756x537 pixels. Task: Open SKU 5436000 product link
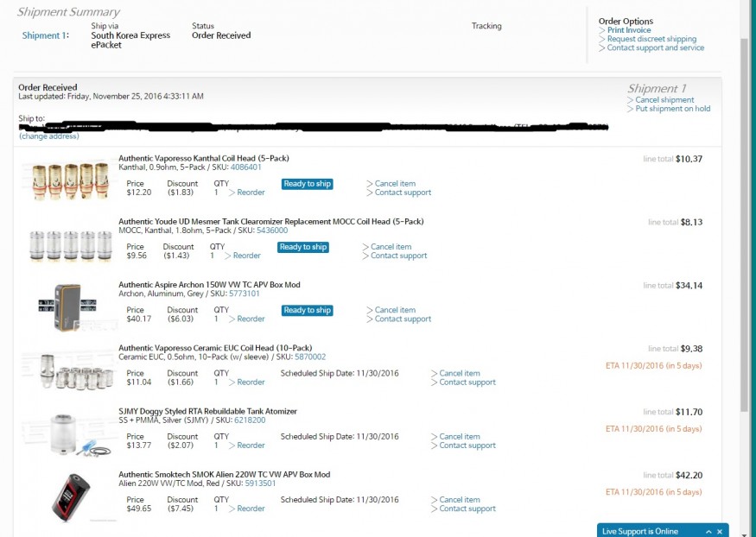point(272,231)
